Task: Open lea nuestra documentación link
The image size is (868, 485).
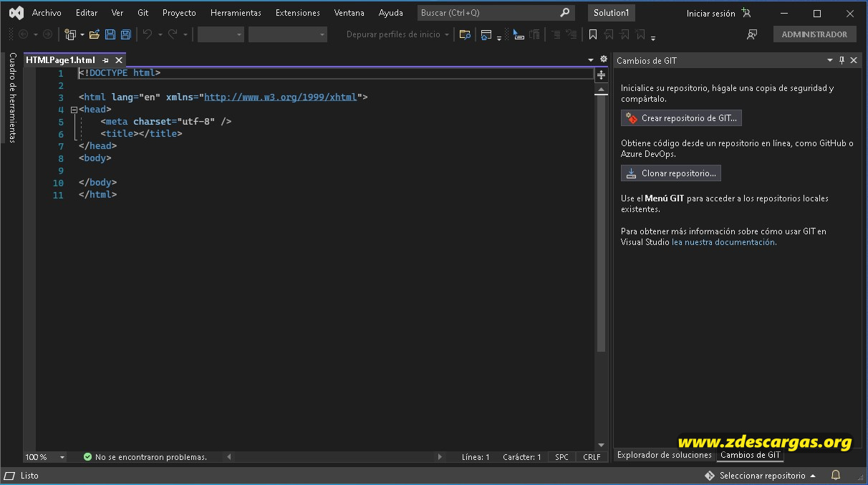Action: [724, 242]
